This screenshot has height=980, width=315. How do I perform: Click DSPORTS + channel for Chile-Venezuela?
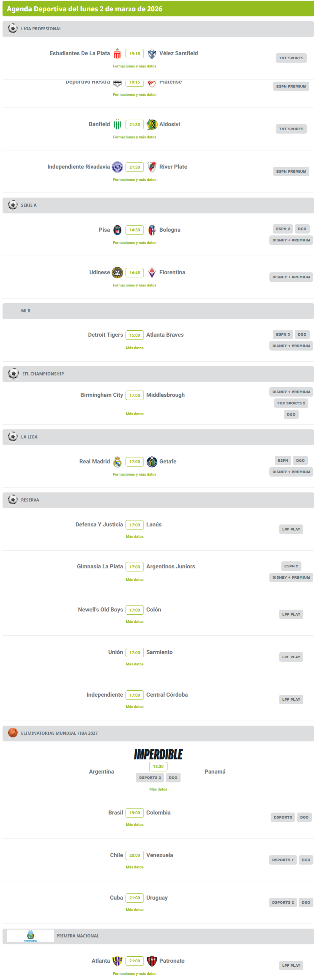point(283,859)
